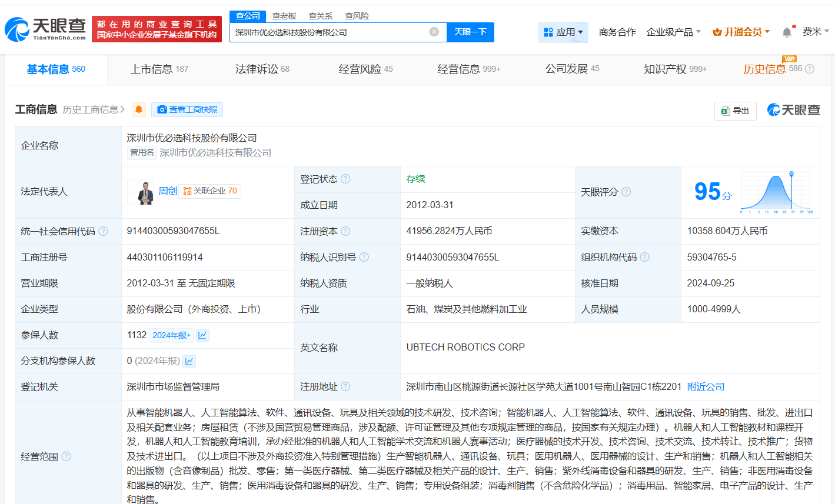Click the orange alert bell beside 工商信息

pyautogui.click(x=139, y=109)
